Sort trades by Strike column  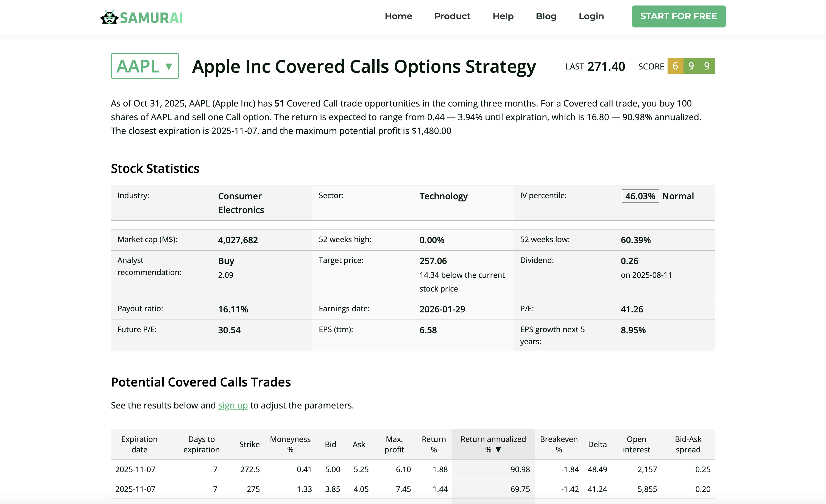pyautogui.click(x=249, y=444)
